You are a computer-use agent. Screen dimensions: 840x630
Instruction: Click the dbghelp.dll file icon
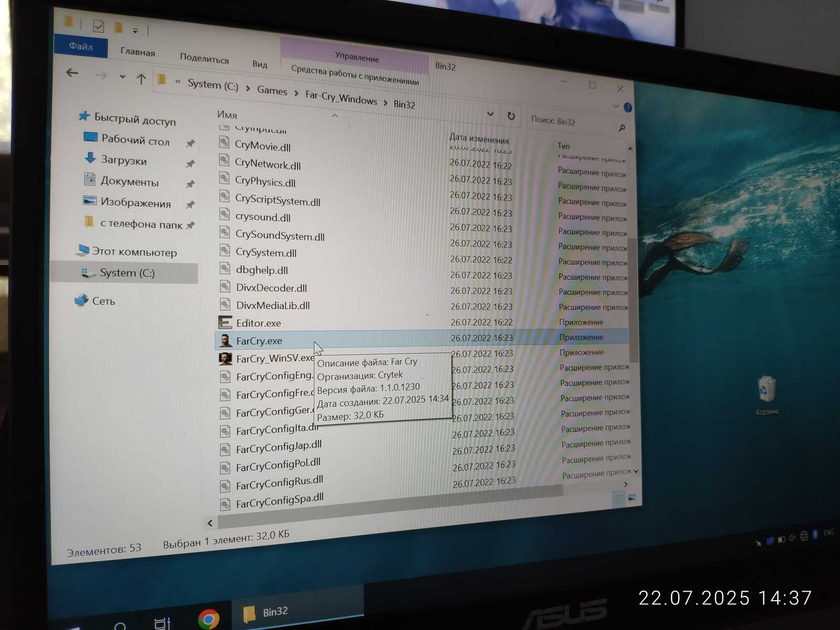(x=225, y=268)
